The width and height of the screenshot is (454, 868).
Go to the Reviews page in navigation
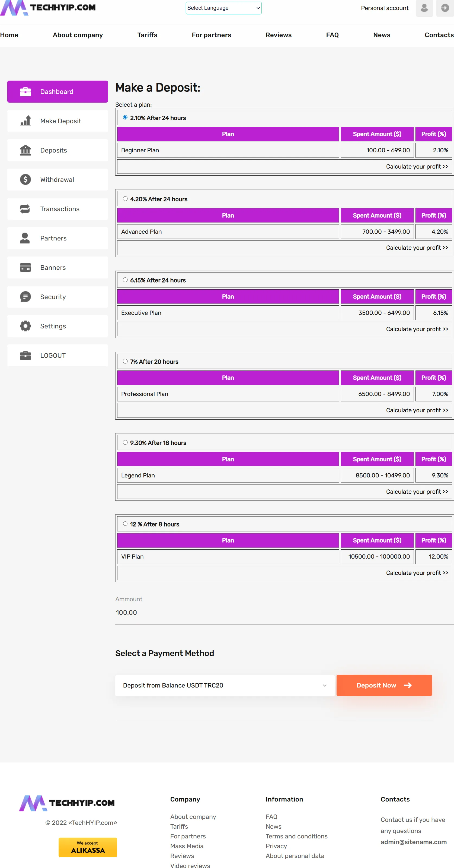279,35
